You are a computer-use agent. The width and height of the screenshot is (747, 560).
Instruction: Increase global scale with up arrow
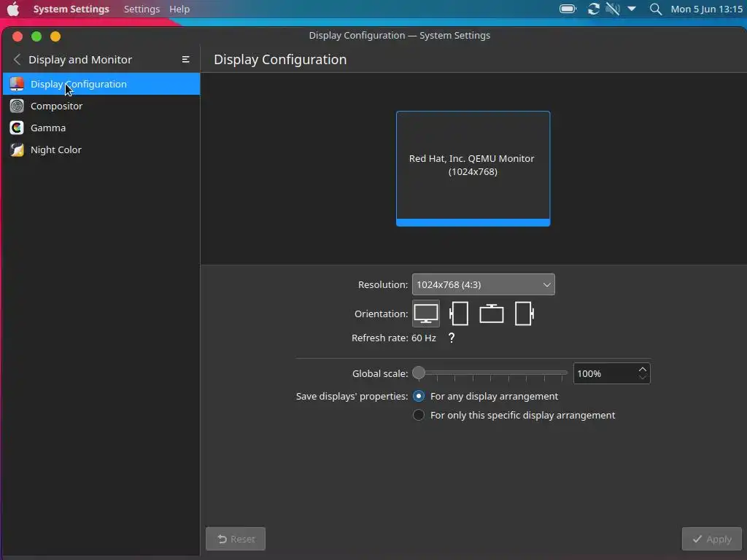643,369
